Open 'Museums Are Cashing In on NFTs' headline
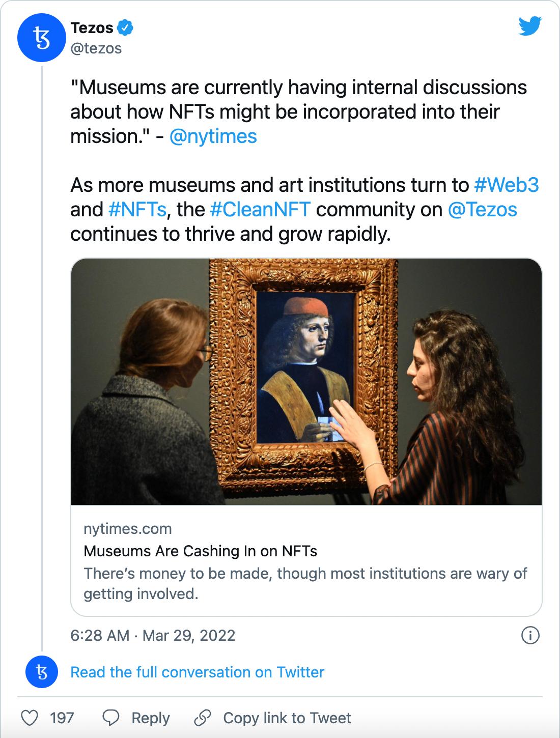The height and width of the screenshot is (738, 560). [200, 551]
